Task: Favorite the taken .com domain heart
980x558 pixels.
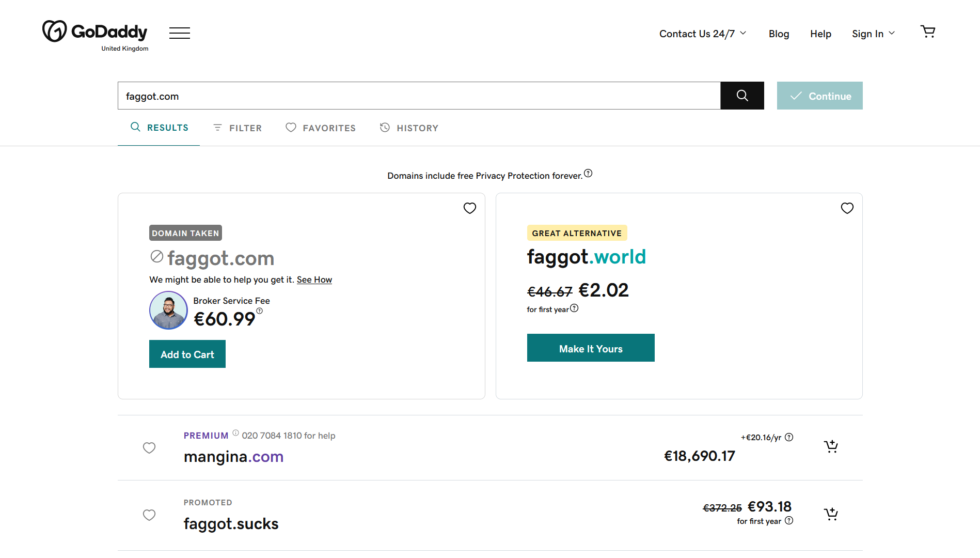Action: coord(469,208)
